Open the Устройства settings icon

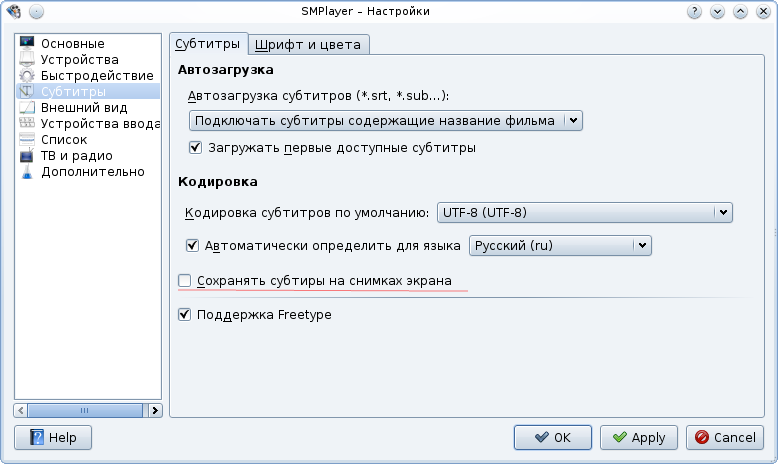pos(27,60)
